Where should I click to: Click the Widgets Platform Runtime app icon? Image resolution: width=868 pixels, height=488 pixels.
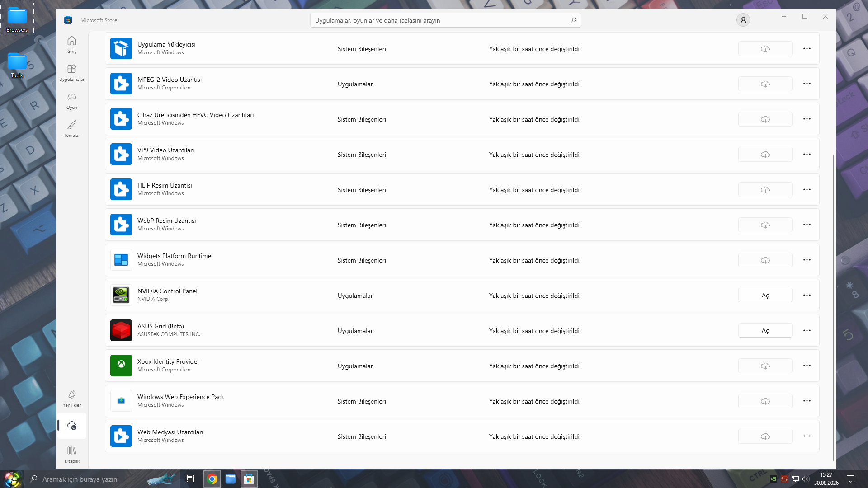(121, 260)
